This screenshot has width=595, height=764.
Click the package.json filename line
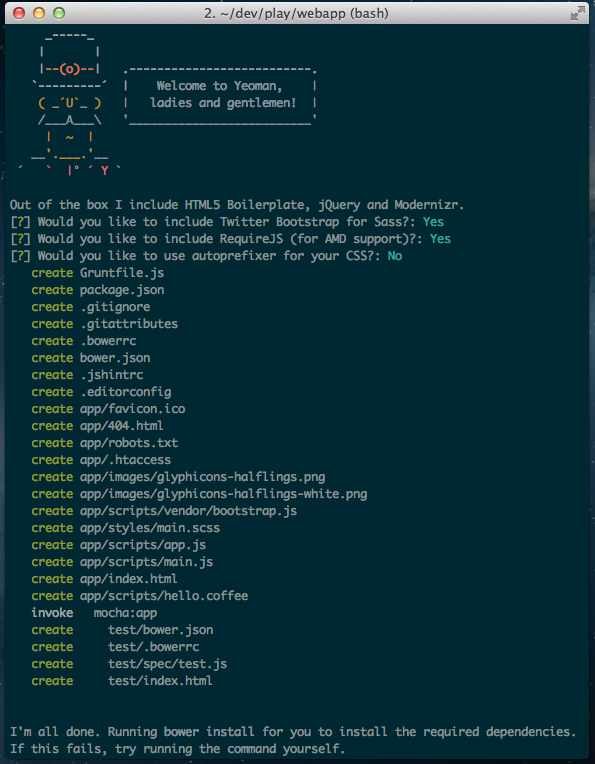(98, 290)
